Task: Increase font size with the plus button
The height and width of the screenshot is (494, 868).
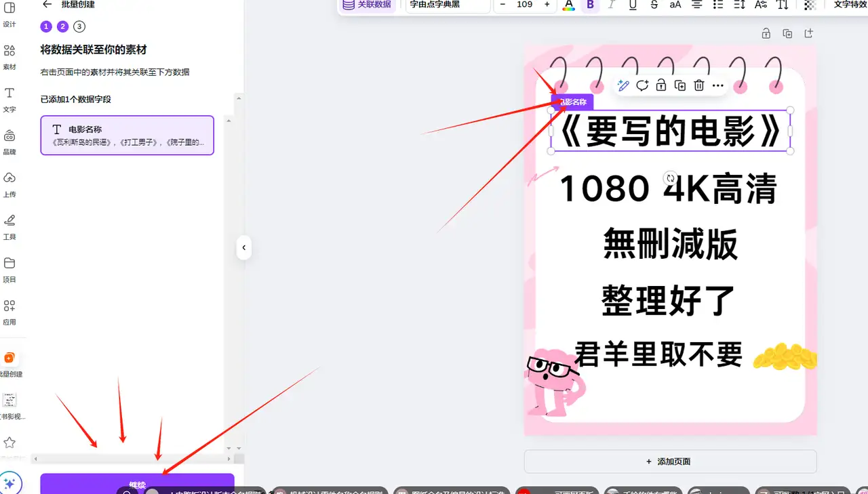Action: (x=547, y=5)
